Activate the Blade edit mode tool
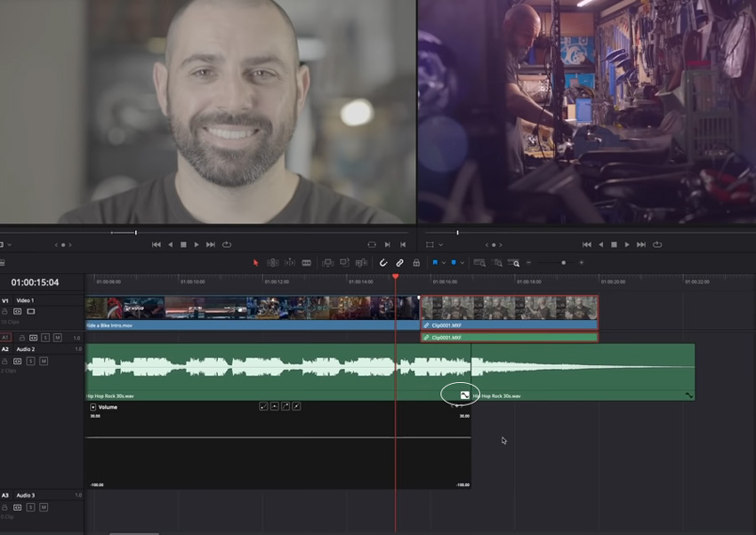The height and width of the screenshot is (535, 756). (x=307, y=263)
